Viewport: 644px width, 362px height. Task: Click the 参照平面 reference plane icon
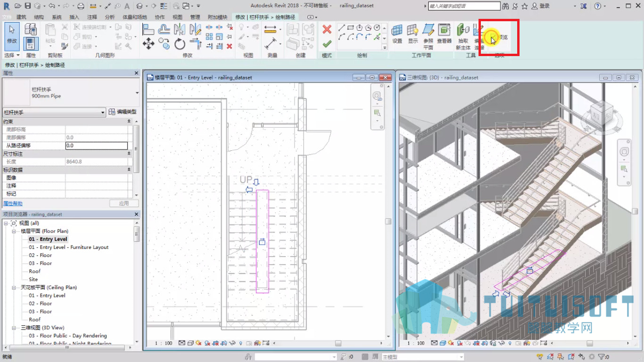(x=428, y=37)
